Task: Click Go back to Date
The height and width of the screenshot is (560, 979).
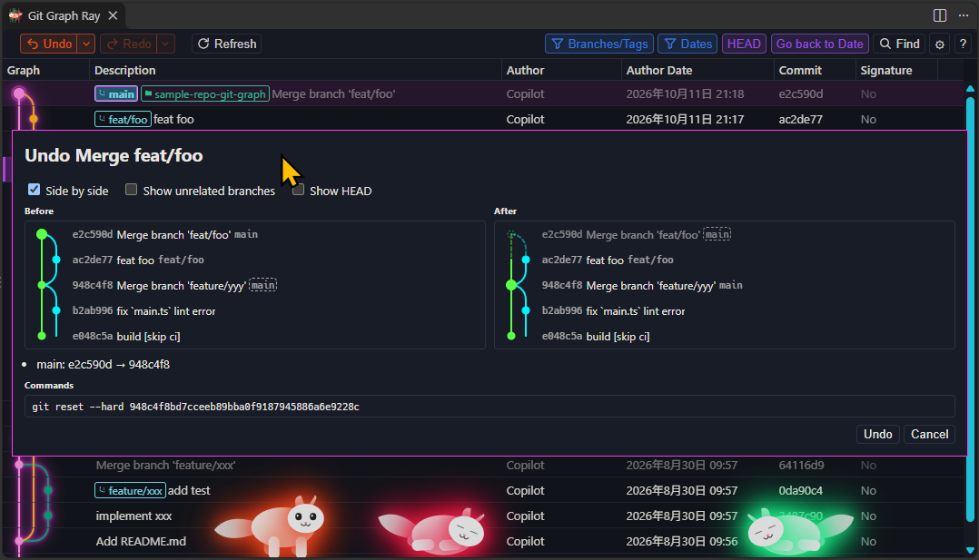Action: pos(819,44)
